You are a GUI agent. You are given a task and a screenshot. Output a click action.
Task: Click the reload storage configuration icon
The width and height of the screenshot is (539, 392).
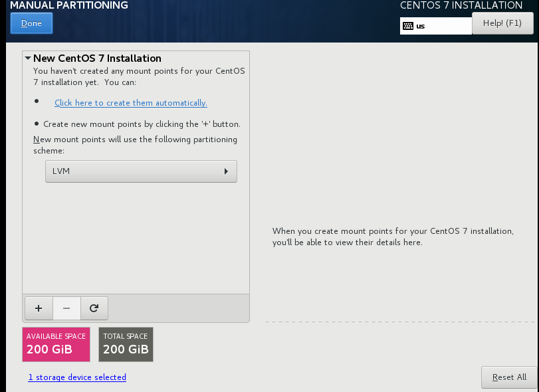pyautogui.click(x=94, y=308)
